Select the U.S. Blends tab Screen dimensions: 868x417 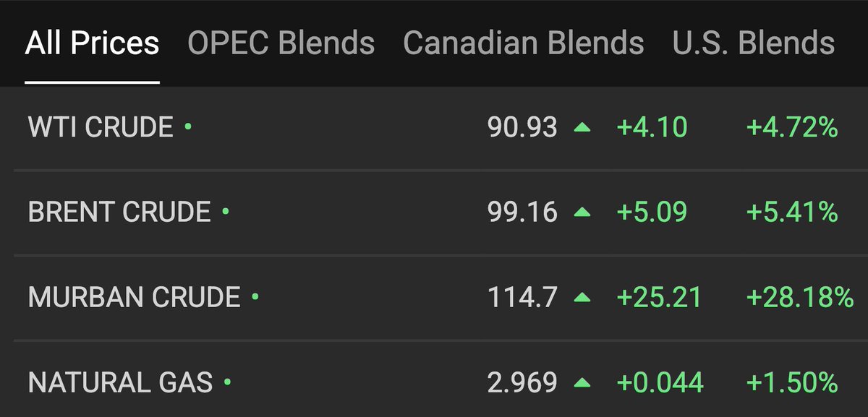(x=754, y=43)
